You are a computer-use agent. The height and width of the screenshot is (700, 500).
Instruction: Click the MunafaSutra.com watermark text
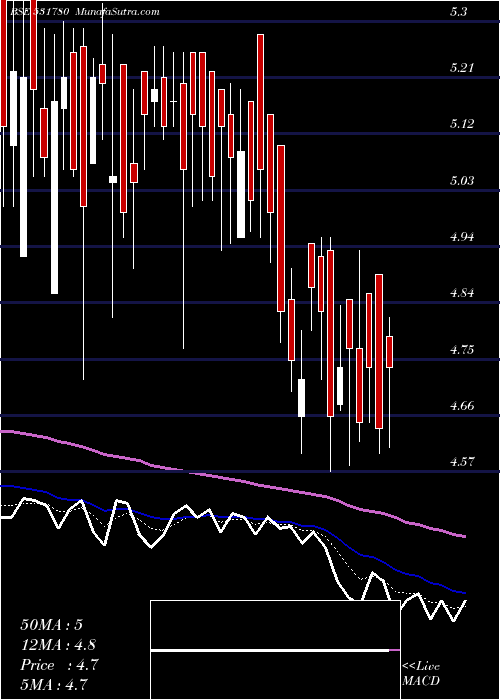[x=117, y=12]
